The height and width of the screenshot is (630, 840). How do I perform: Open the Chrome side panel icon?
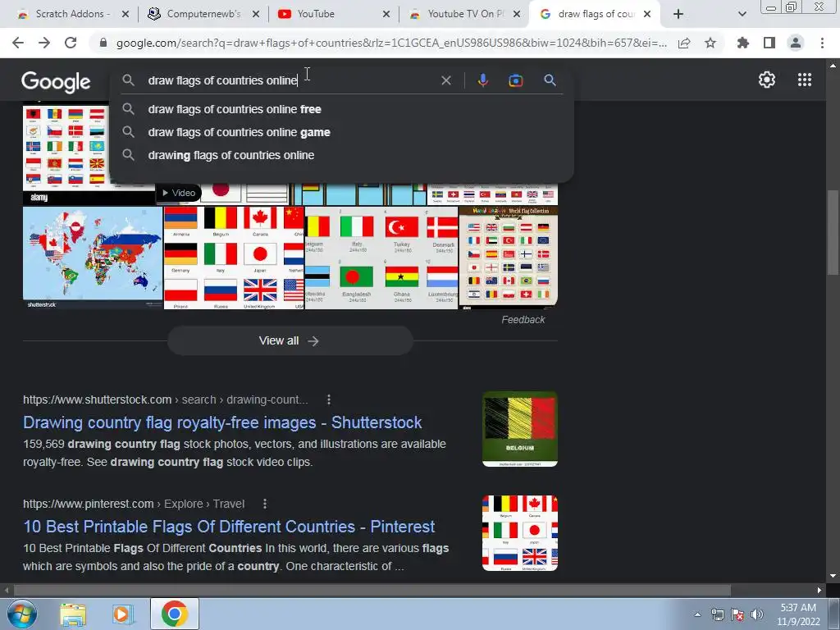[x=769, y=43]
